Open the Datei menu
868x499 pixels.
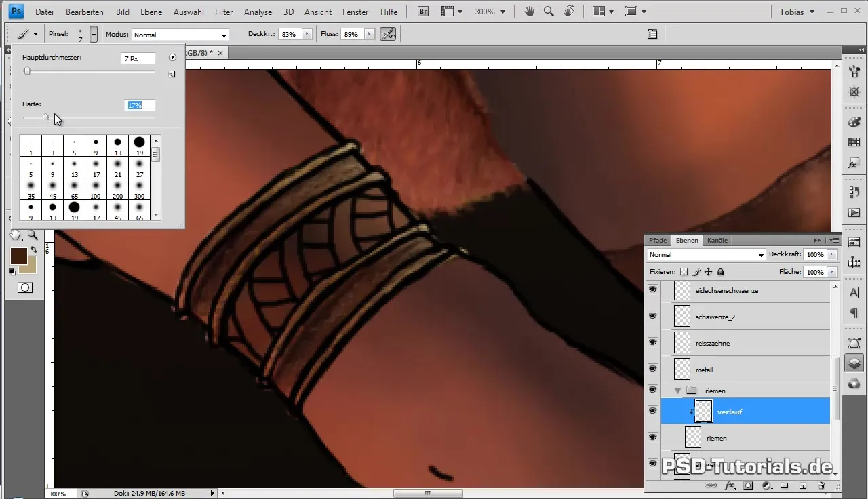click(44, 12)
